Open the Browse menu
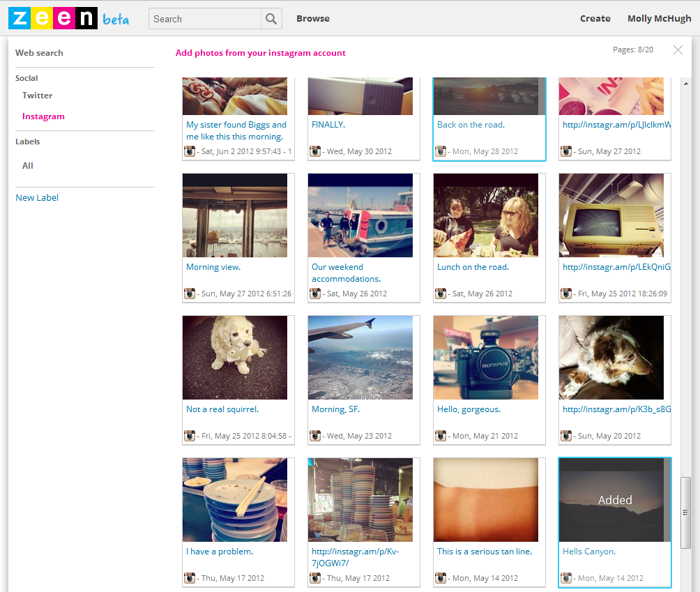The image size is (700, 592). [313, 19]
